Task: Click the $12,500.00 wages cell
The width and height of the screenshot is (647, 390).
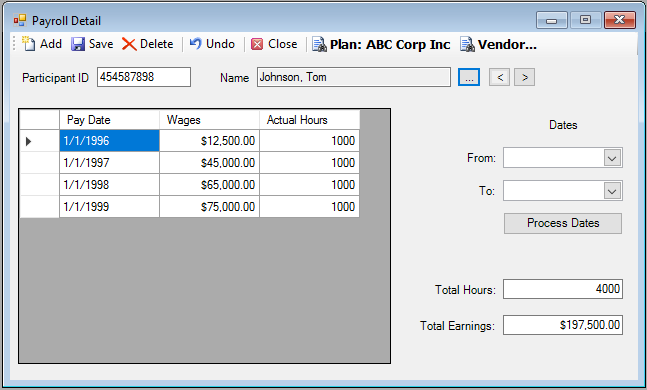Action: [209, 141]
